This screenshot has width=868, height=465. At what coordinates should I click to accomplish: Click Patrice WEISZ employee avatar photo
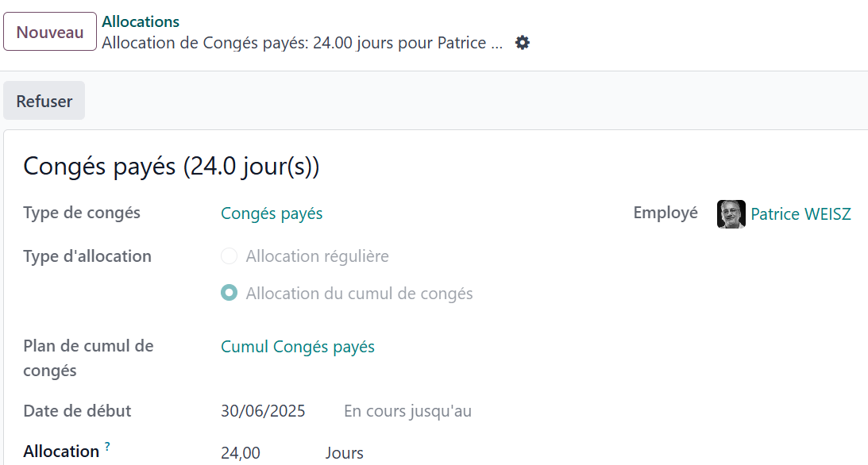coord(731,214)
